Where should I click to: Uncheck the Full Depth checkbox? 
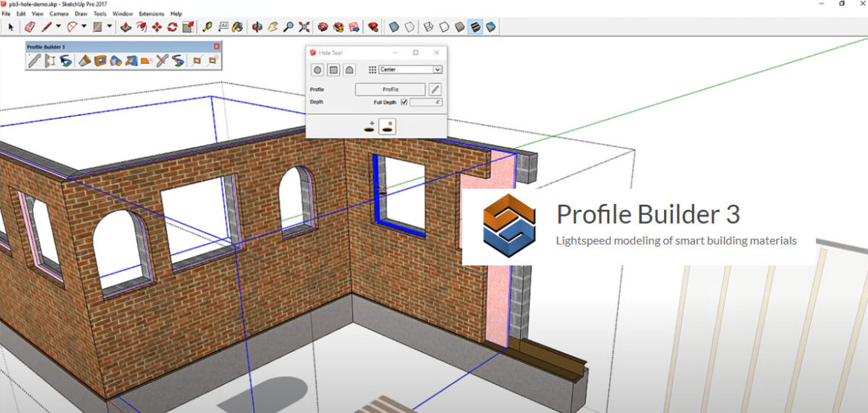[404, 102]
